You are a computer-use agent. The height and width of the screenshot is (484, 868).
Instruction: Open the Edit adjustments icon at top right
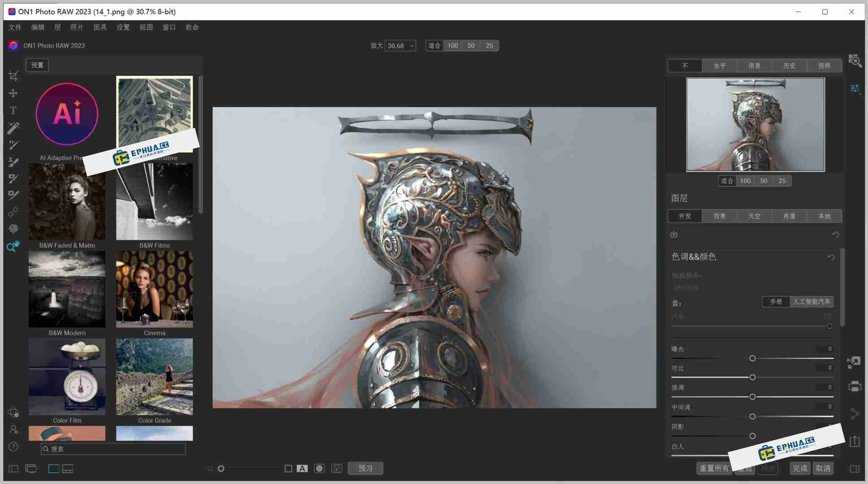click(x=855, y=88)
